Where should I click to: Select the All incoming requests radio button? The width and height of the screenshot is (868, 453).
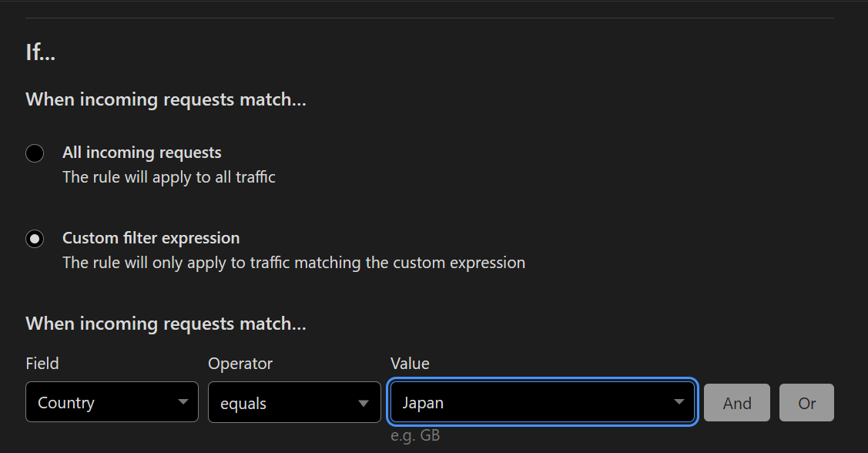click(35, 153)
